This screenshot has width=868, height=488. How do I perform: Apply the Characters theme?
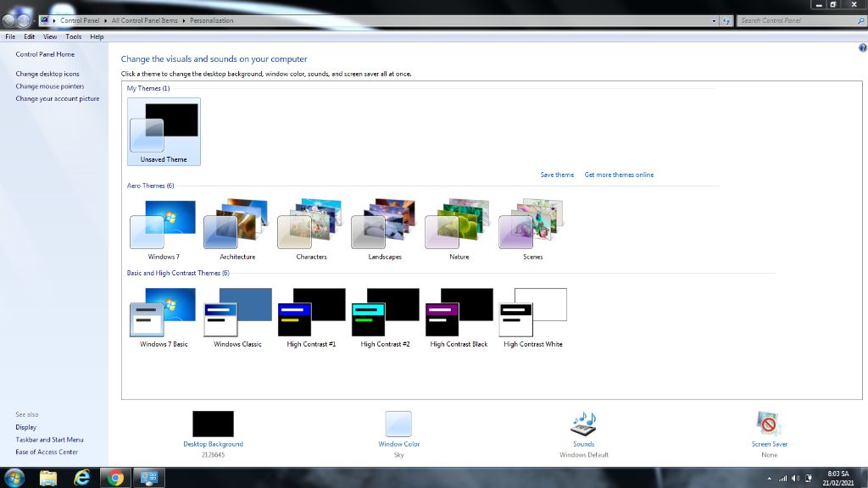point(311,230)
